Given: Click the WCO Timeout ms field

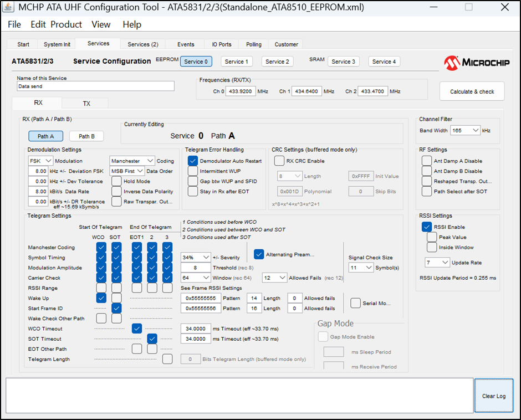Looking at the screenshot, I should (196, 329).
